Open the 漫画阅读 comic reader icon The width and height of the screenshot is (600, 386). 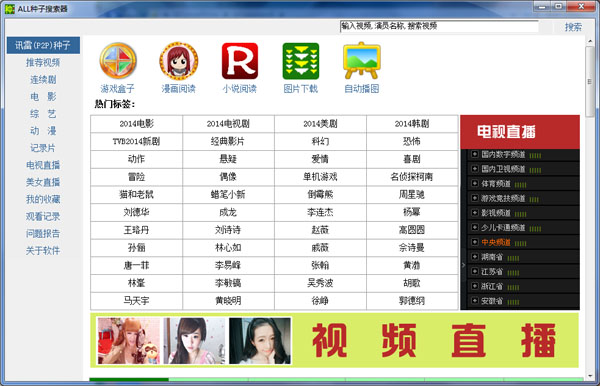[x=179, y=61]
